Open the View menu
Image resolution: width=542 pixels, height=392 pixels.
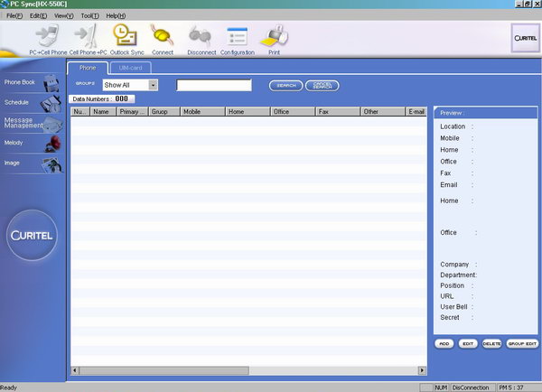63,16
